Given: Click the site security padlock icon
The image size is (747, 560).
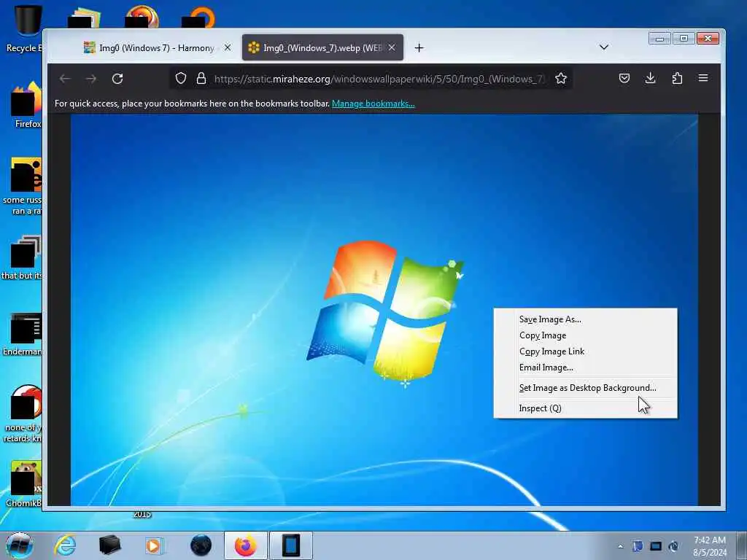Looking at the screenshot, I should (x=201, y=78).
